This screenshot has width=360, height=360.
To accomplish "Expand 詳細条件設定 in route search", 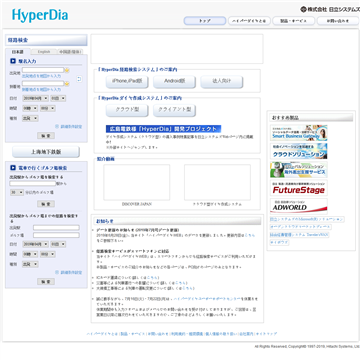I will pyautogui.click(x=68, y=127).
